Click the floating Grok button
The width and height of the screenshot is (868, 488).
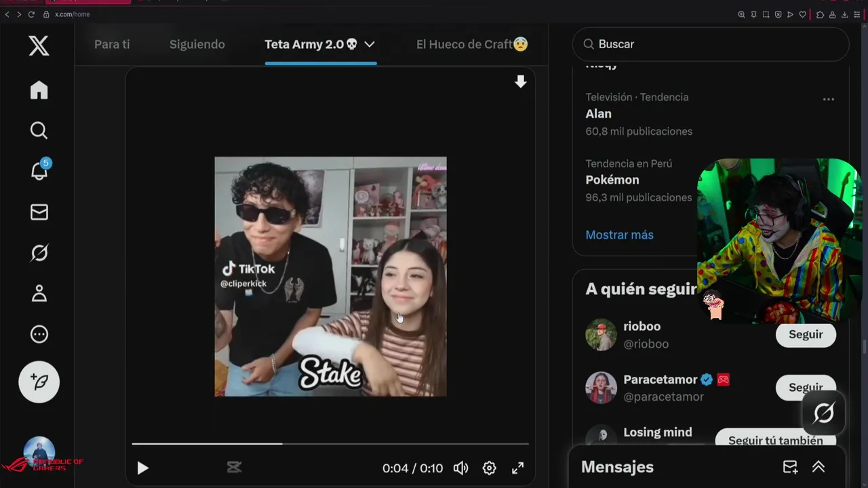[823, 413]
